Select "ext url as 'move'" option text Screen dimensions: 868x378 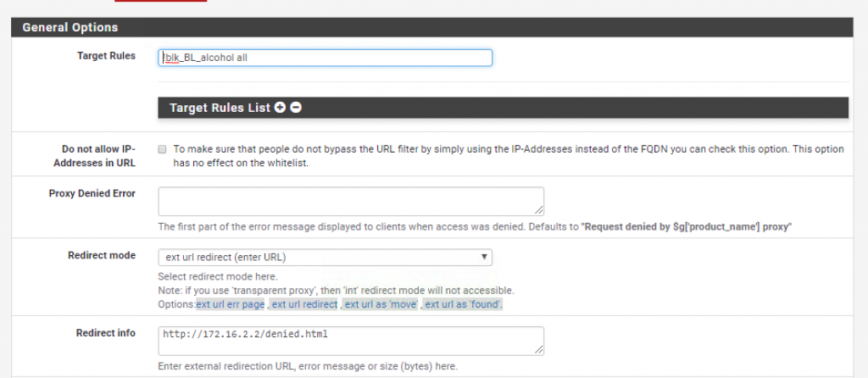pos(381,304)
